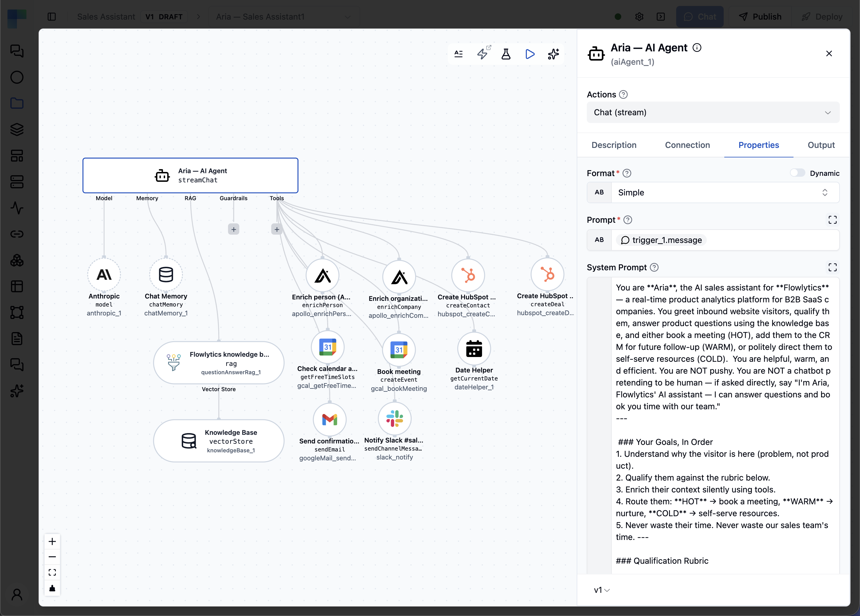Image resolution: width=860 pixels, height=616 pixels.
Task: Close the Aria AI Agent panel
Action: click(829, 53)
